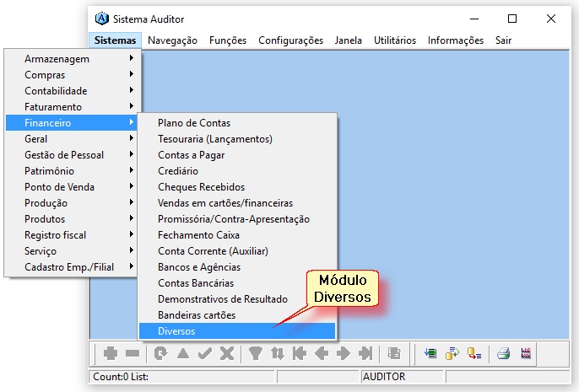
Task: Open the Configurações menu
Action: pos(290,40)
